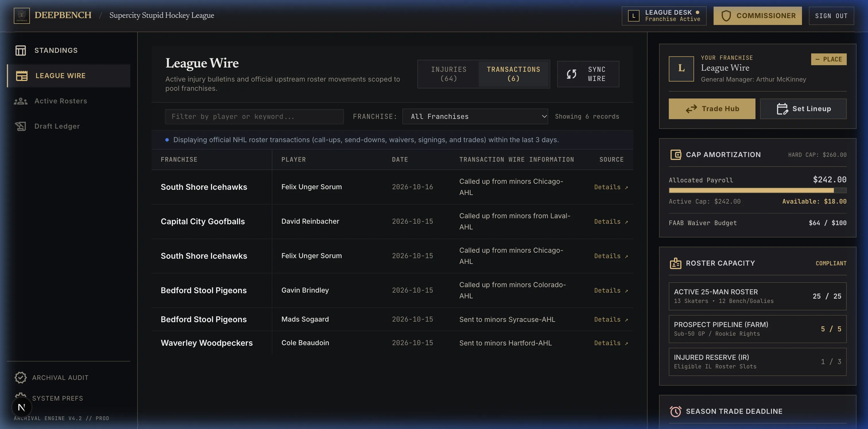Click the Place badge on franchise card
Image resolution: width=868 pixels, height=429 pixels.
pos(829,59)
